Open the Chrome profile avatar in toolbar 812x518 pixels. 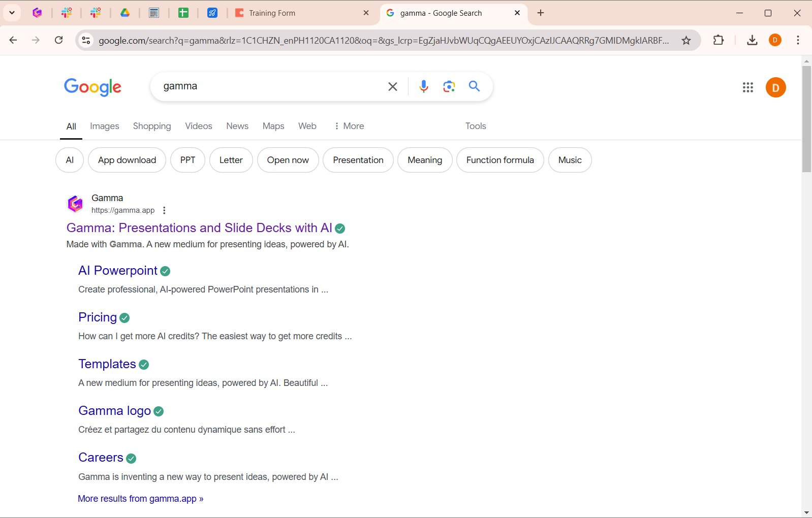click(x=775, y=40)
